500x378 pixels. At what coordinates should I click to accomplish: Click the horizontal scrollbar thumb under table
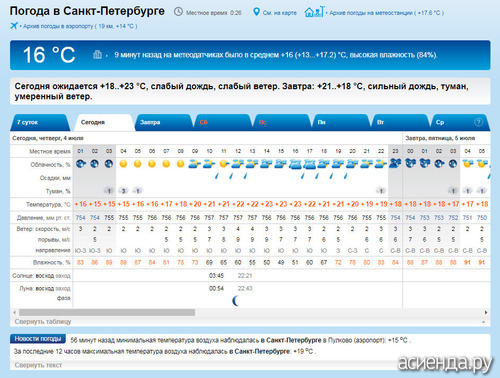click(107, 312)
